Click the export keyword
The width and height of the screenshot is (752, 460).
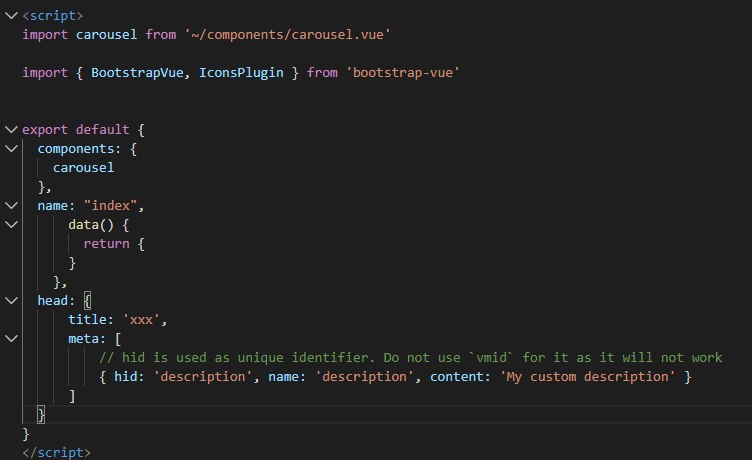tap(45, 130)
